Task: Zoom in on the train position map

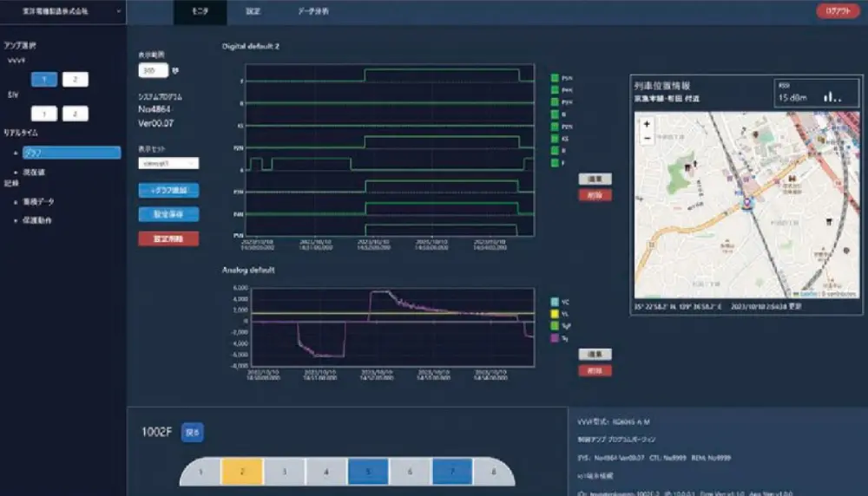Action: 647,124
